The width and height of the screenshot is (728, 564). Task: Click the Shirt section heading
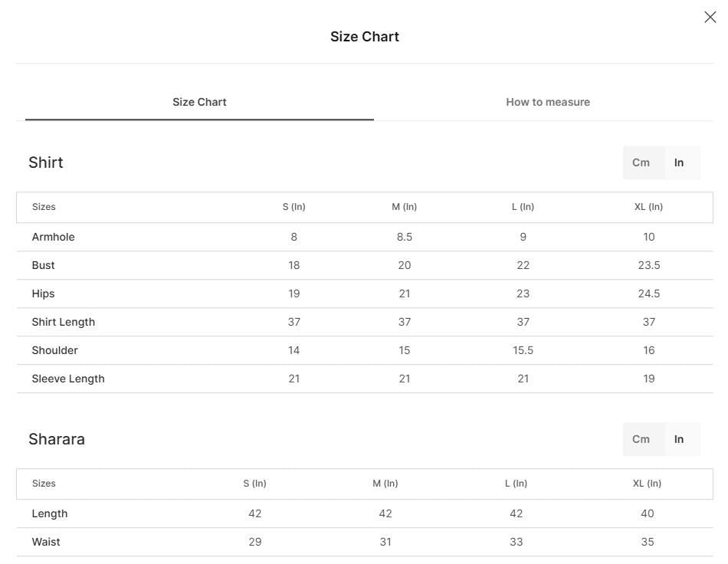tap(45, 162)
